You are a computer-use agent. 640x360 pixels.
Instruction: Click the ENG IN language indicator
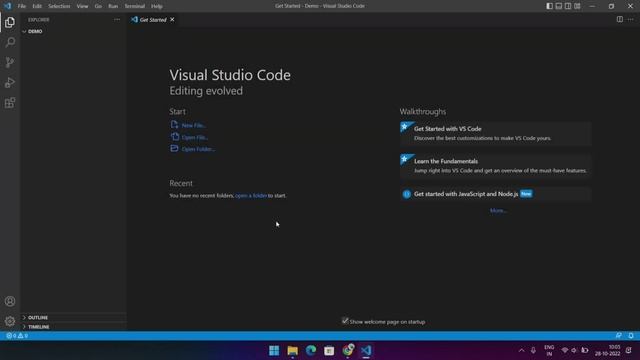(549, 350)
